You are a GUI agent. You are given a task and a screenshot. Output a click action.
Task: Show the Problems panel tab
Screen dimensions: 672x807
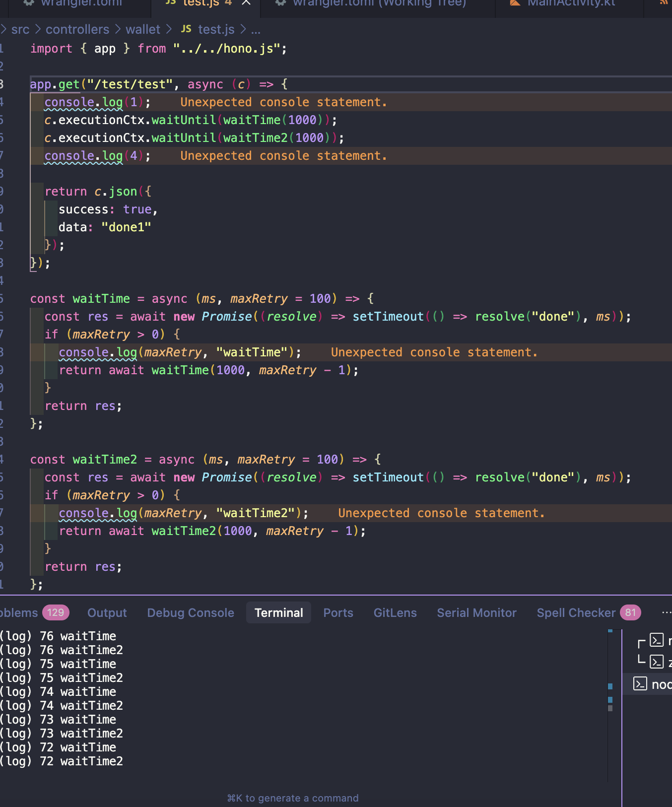[x=34, y=612]
